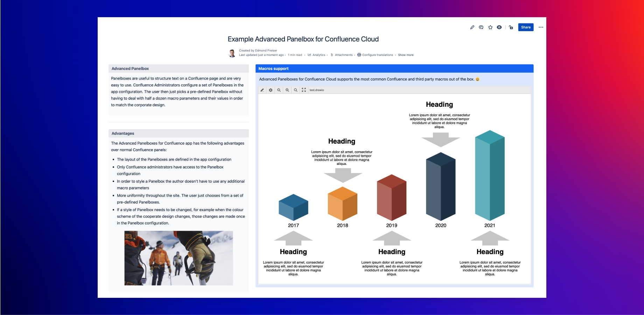The height and width of the screenshot is (315, 644).
Task: Open Configure translations options
Action: coord(377,55)
